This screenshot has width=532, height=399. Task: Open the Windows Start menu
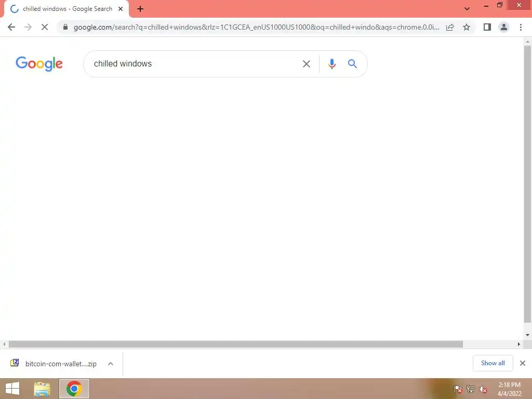[x=12, y=389]
